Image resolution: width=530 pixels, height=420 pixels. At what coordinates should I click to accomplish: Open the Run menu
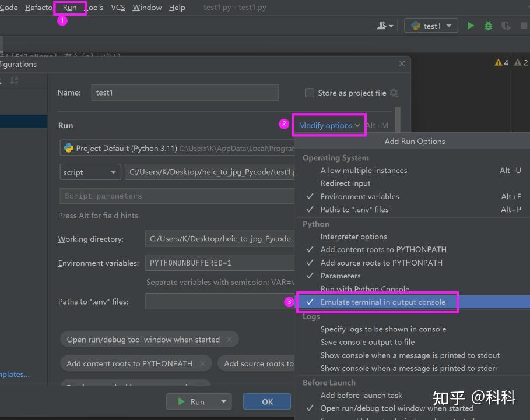69,8
